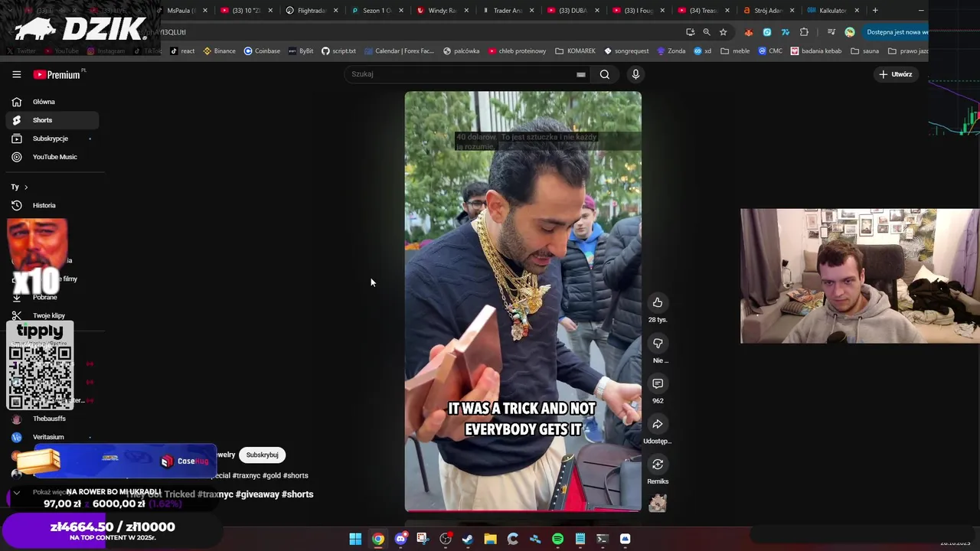
Task: Close the Sezon 1 browser tab
Action: (401, 11)
